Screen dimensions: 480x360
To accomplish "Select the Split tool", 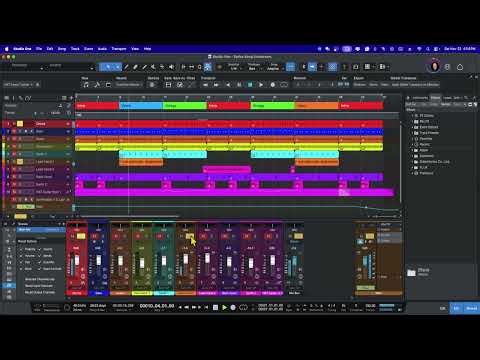I will coord(126,67).
